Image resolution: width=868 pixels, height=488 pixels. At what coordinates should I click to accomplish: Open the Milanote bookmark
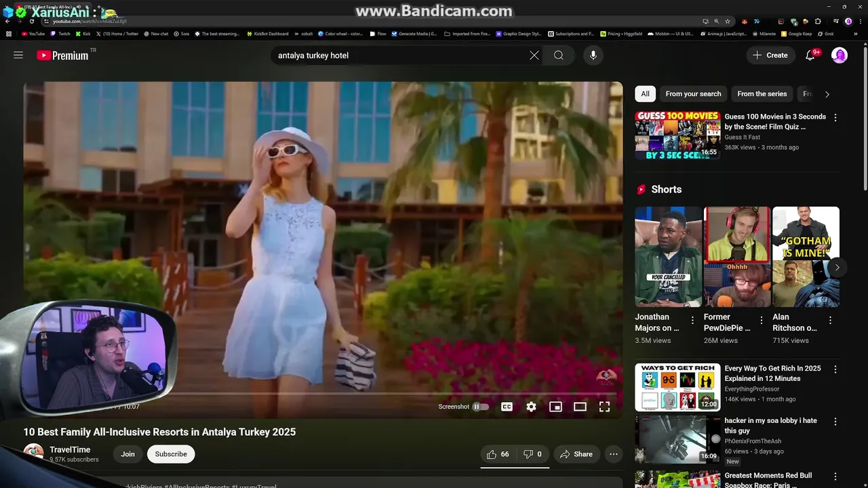coord(764,33)
